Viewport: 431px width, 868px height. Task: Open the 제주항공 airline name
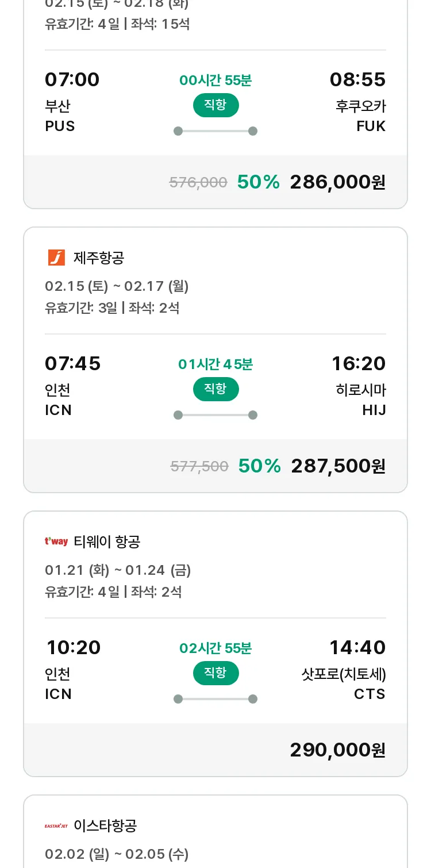99,258
